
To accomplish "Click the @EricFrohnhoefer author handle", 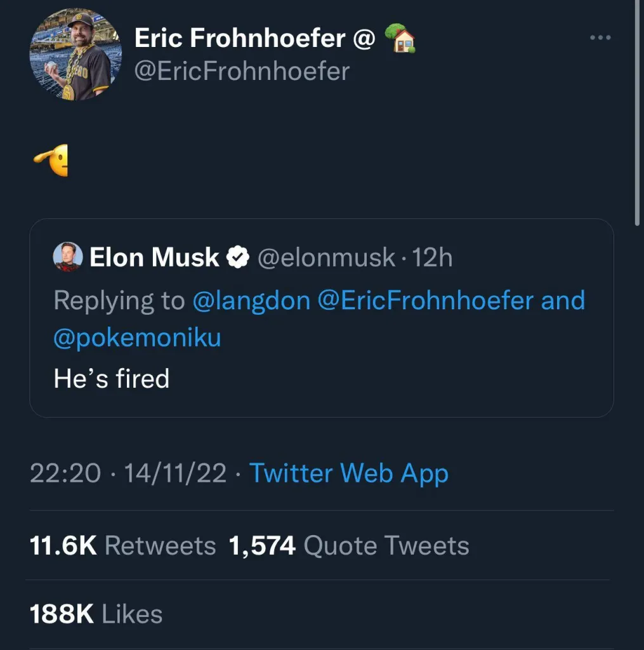I will [x=242, y=71].
